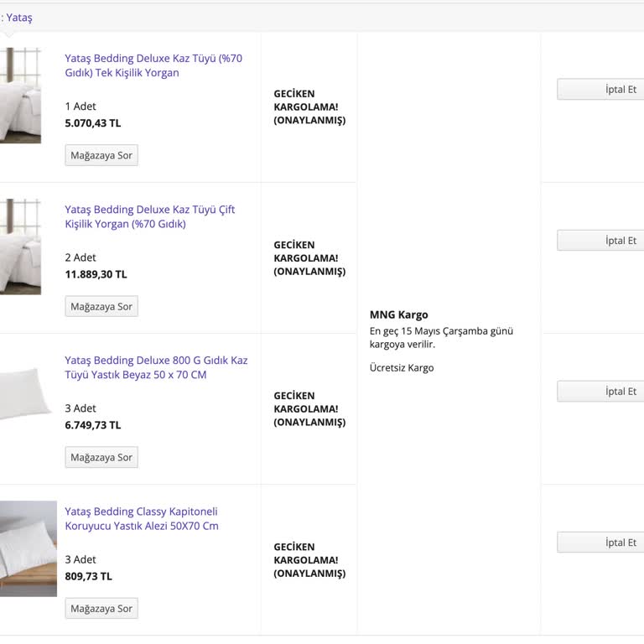Click Mağazaya Sor under Çift Kişilik Yorgan

[x=101, y=306]
